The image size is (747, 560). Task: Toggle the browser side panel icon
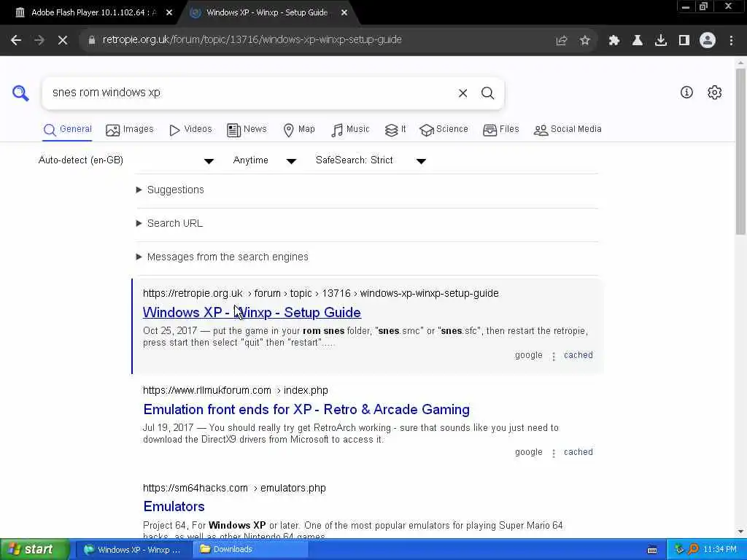click(684, 41)
